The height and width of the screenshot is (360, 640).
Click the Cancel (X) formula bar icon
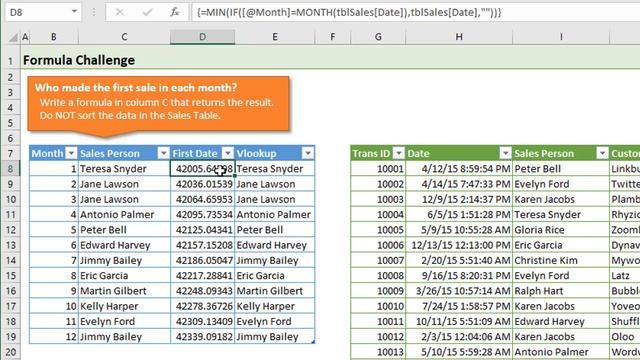120,12
